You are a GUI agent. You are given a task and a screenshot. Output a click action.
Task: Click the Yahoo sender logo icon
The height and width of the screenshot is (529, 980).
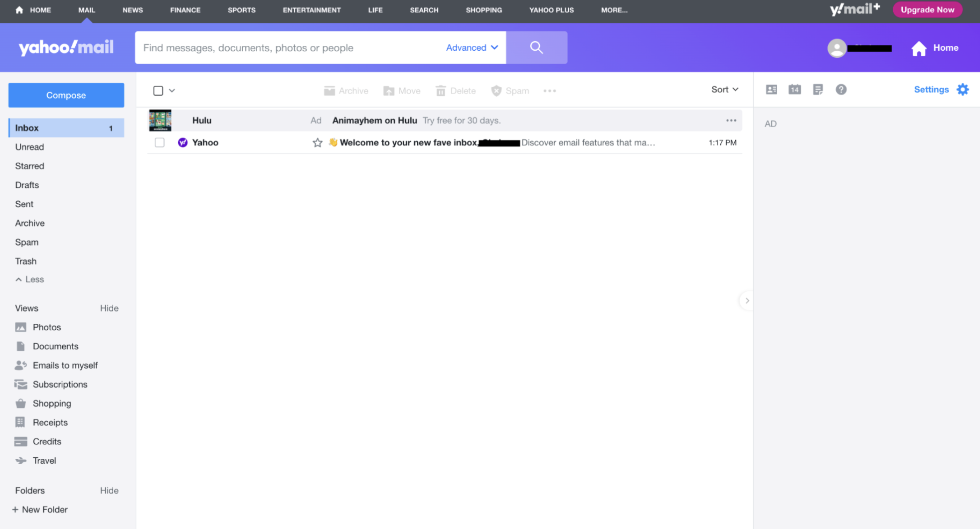183,142
